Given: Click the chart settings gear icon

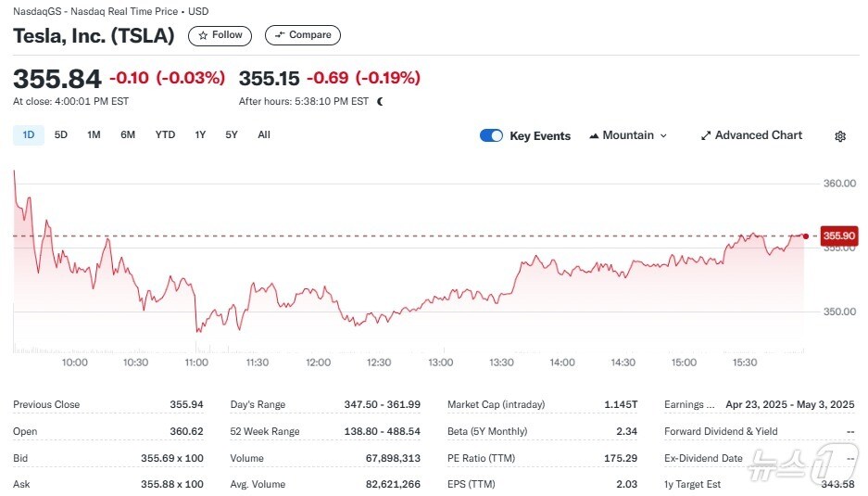Looking at the screenshot, I should click(840, 136).
